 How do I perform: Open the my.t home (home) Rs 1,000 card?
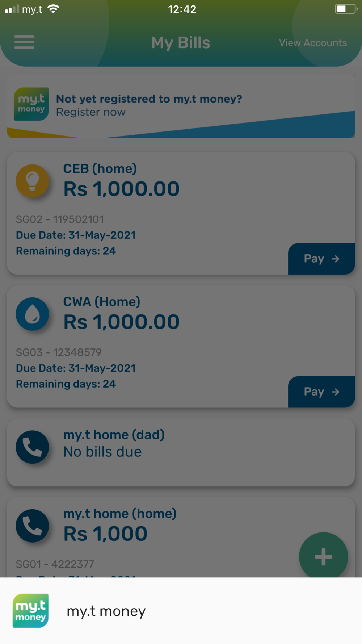181,537
